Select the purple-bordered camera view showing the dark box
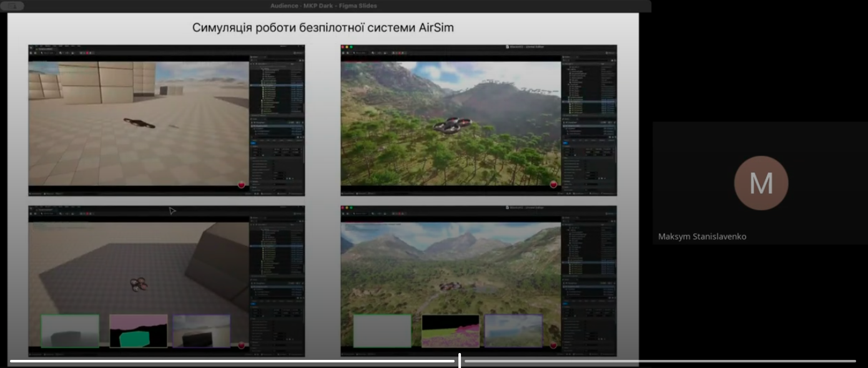The image size is (868, 368). 202,331
